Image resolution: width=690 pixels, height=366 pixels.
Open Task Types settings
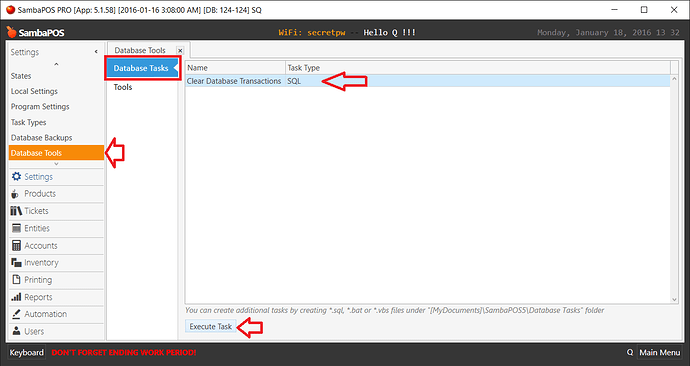click(x=29, y=122)
